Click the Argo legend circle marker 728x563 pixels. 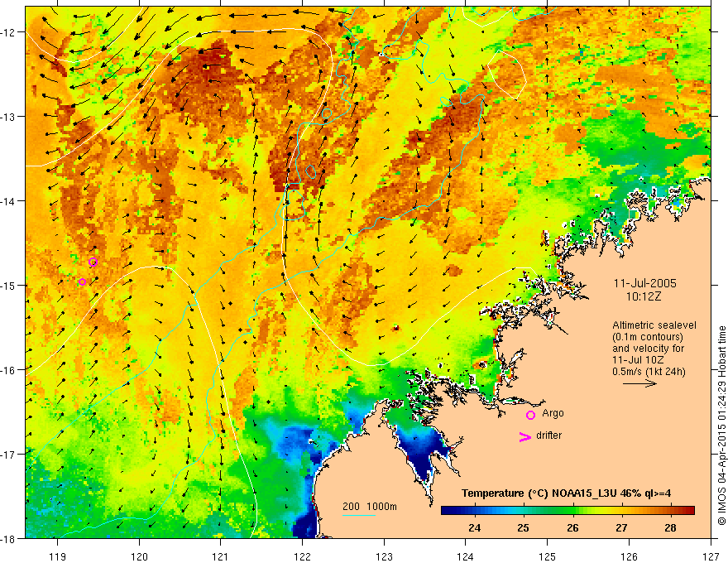point(530,415)
